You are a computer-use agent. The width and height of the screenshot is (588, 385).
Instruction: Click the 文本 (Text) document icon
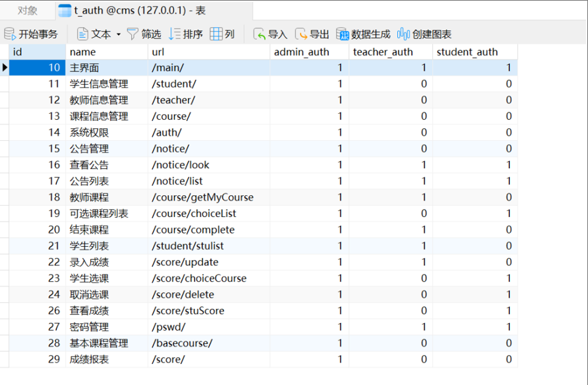pyautogui.click(x=83, y=34)
